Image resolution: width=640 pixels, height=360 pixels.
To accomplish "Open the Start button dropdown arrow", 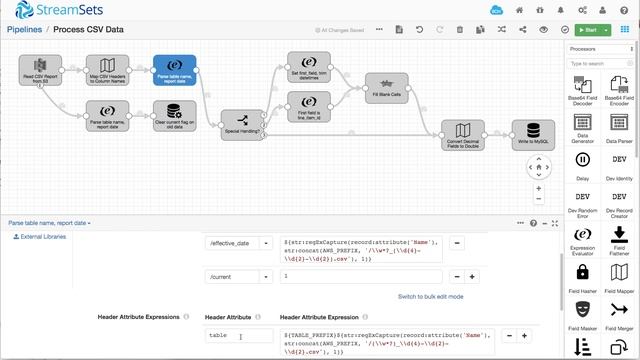I will pos(606,30).
